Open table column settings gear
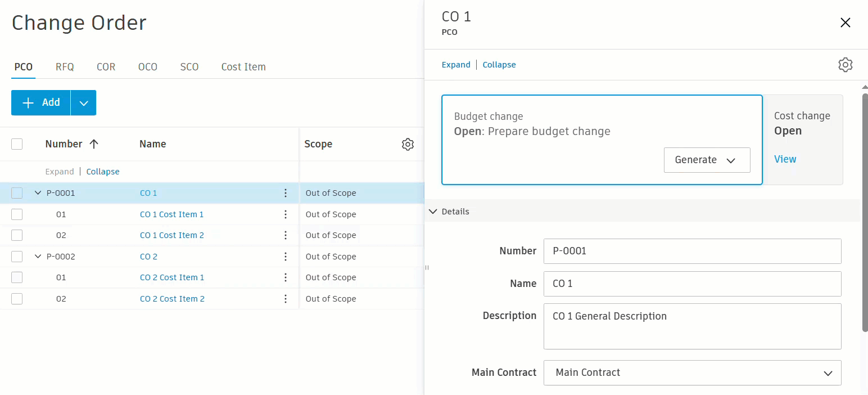868x395 pixels. pyautogui.click(x=408, y=144)
